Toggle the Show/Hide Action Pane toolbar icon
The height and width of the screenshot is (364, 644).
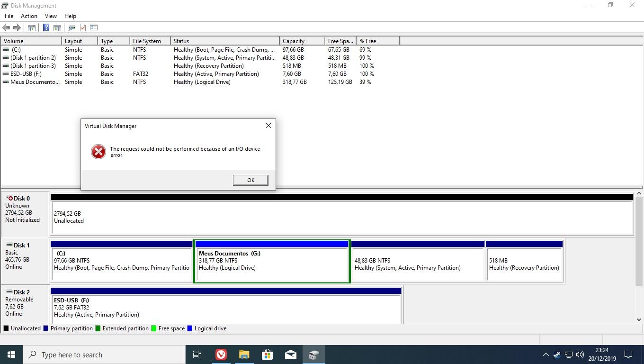[57, 28]
